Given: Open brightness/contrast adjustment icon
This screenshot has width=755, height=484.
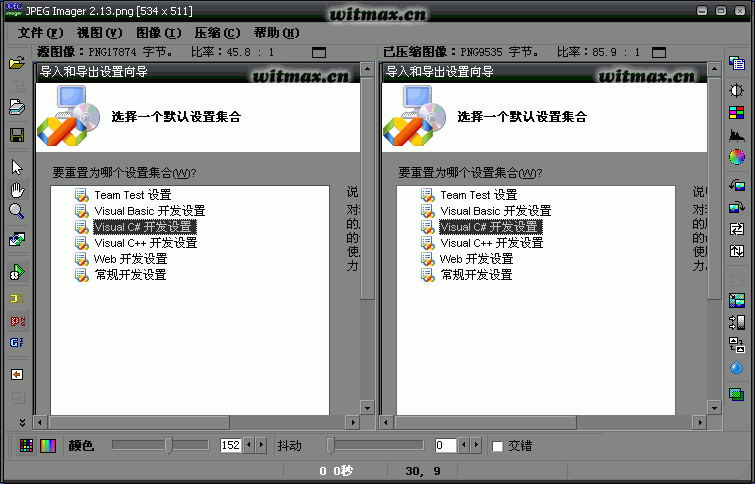Looking at the screenshot, I should tap(737, 91).
